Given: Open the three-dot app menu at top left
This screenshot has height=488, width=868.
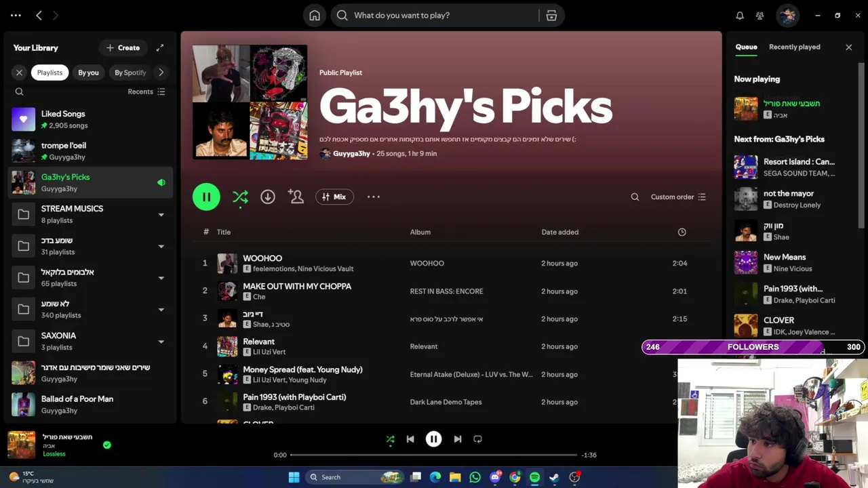Looking at the screenshot, I should coord(16,16).
